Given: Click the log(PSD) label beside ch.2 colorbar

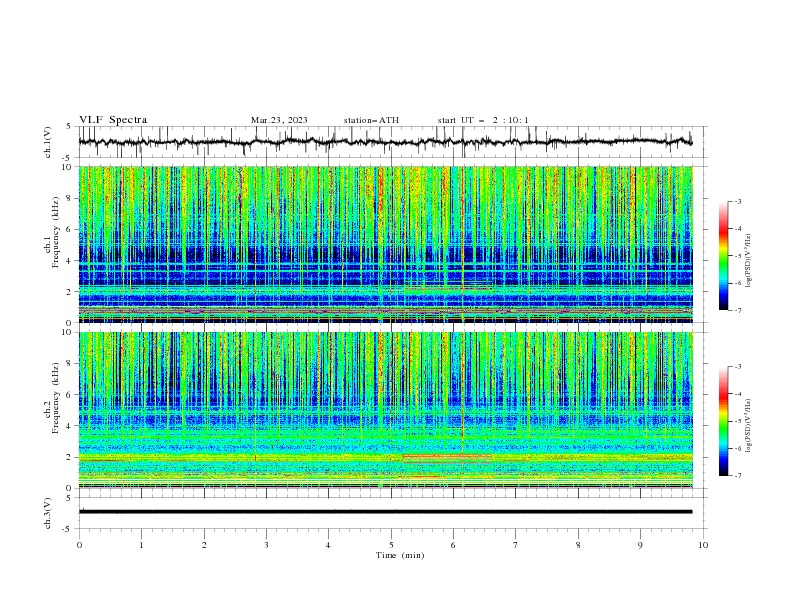Looking at the screenshot, I should click(x=748, y=426).
